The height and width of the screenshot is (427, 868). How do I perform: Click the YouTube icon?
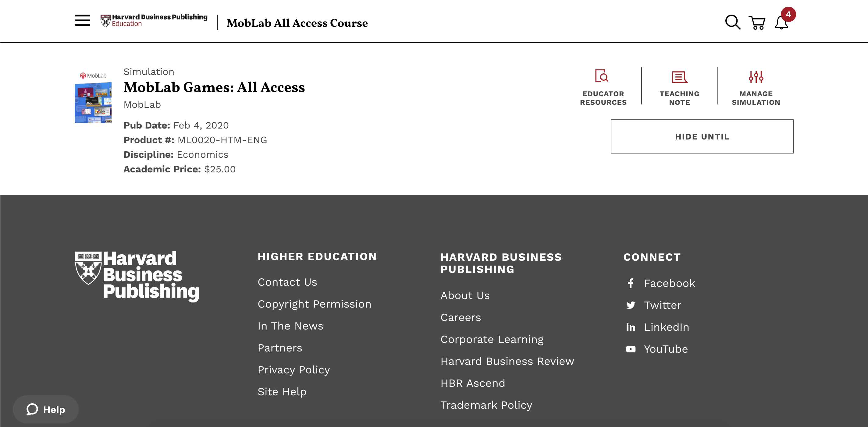631,349
